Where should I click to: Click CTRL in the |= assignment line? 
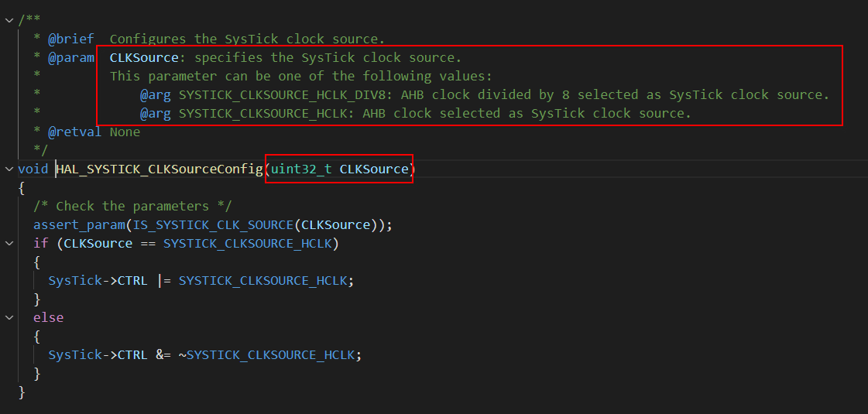point(133,281)
